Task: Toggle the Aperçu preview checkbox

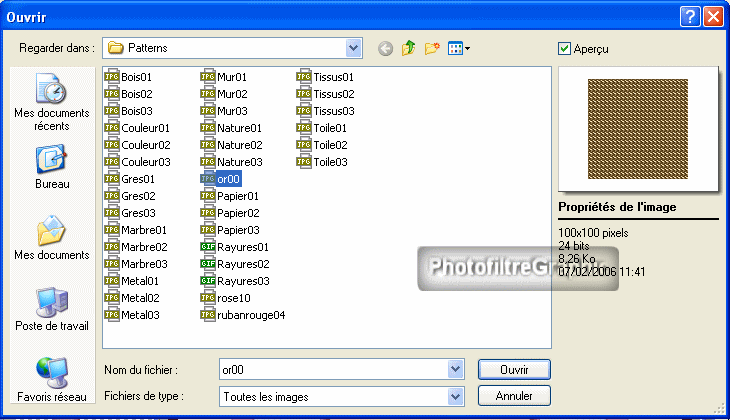Action: click(x=565, y=48)
